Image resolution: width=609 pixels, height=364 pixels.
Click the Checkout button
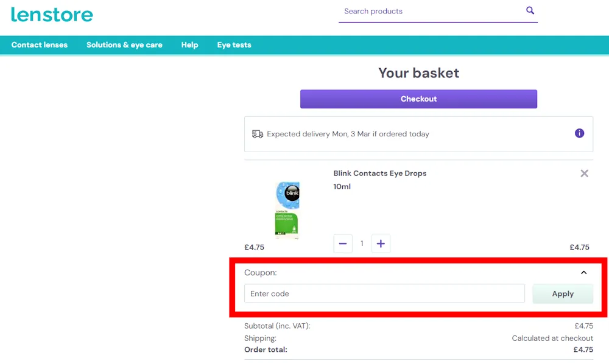point(418,99)
